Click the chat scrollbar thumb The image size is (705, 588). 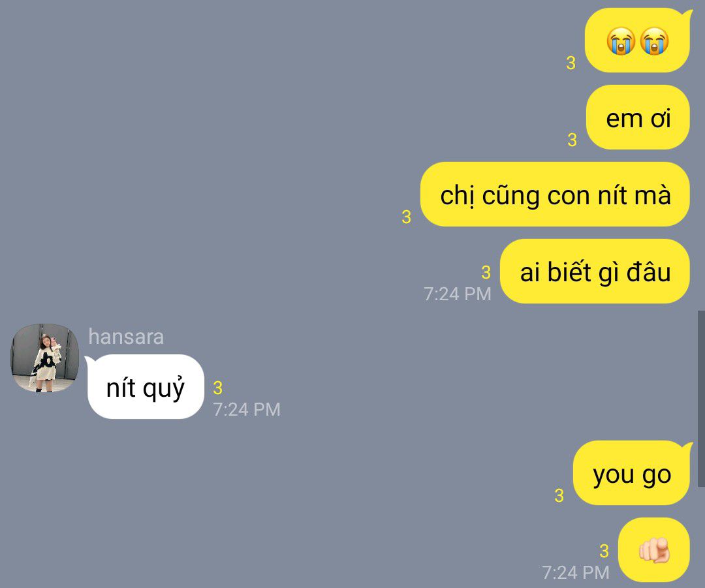click(701, 398)
